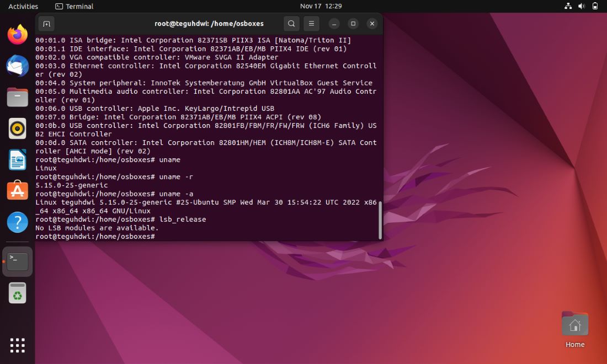Click 'No LSB modules are available.' text

coord(97,228)
